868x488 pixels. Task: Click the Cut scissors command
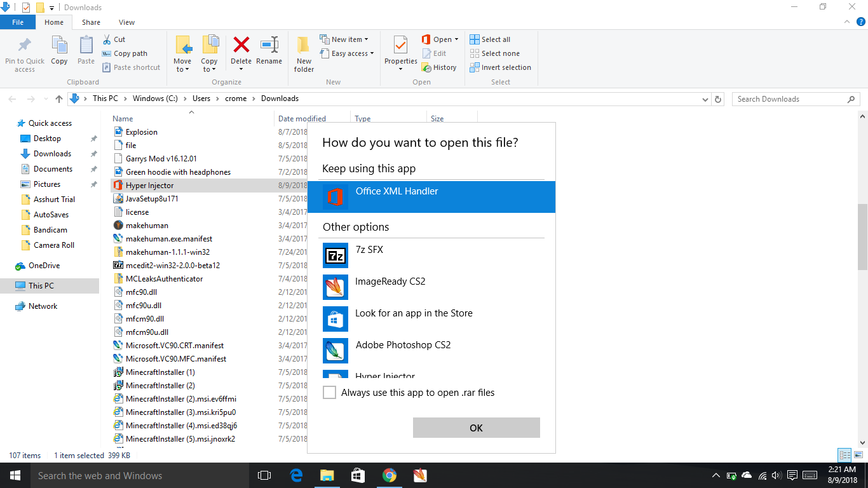click(x=114, y=39)
